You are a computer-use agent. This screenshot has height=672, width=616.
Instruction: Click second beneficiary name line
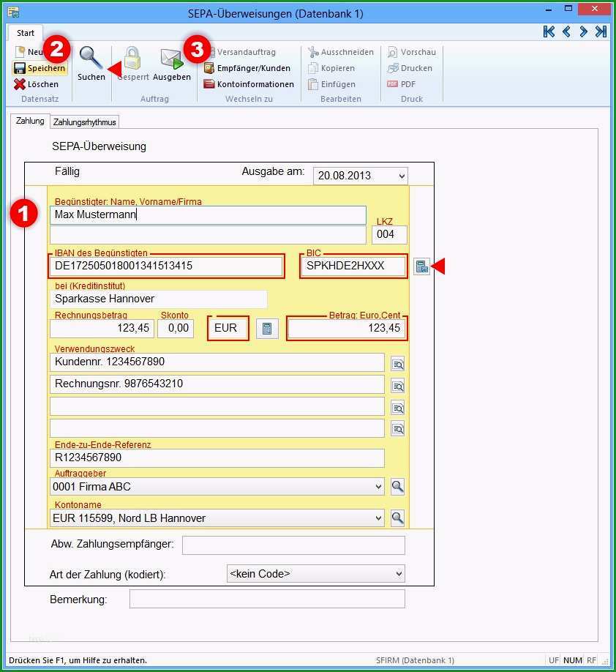(x=208, y=235)
